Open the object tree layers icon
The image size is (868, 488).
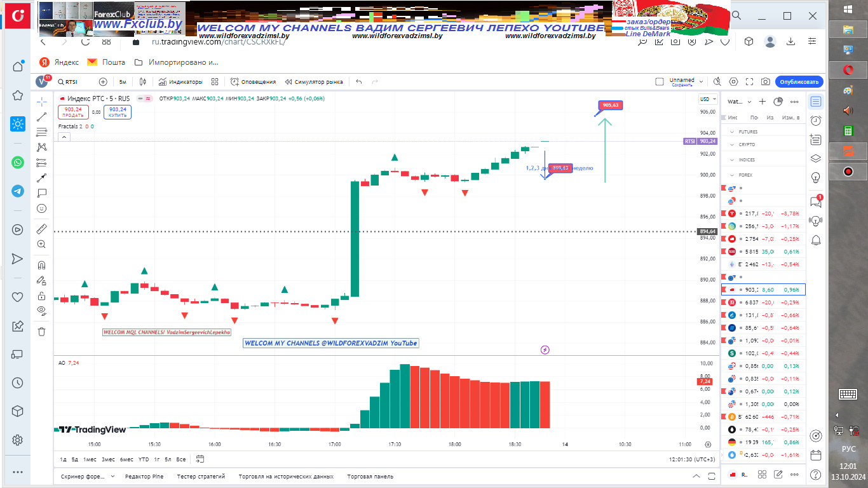816,159
